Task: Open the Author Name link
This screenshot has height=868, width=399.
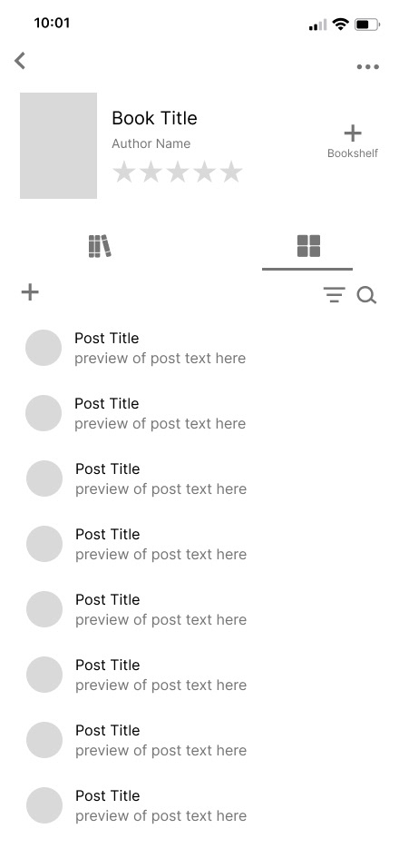Action: [x=151, y=143]
